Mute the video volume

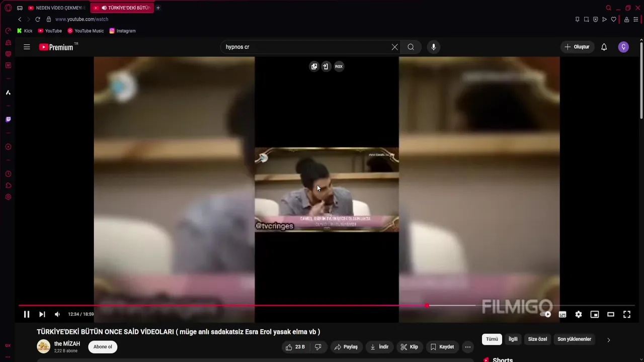tap(57, 314)
